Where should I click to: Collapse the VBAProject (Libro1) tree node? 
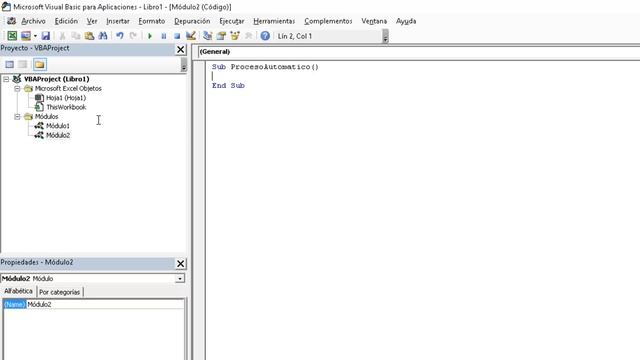click(6, 79)
